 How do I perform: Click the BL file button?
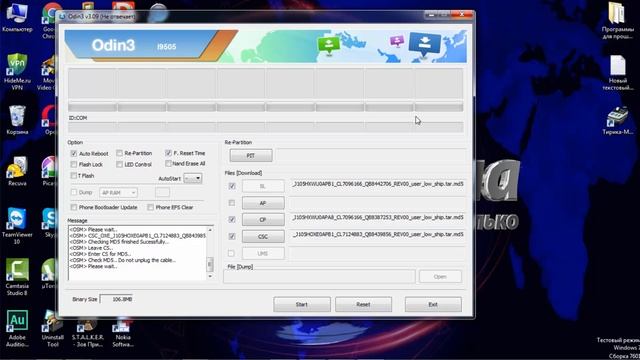coord(263,186)
